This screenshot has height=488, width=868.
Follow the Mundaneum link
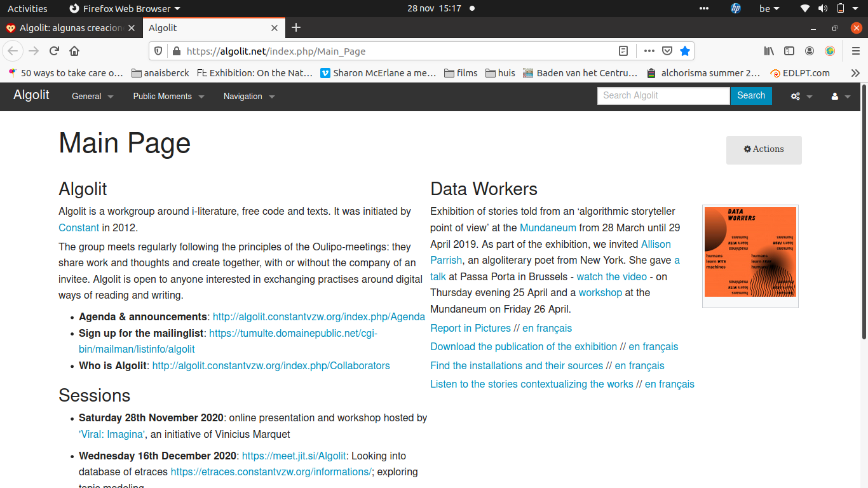(x=548, y=227)
